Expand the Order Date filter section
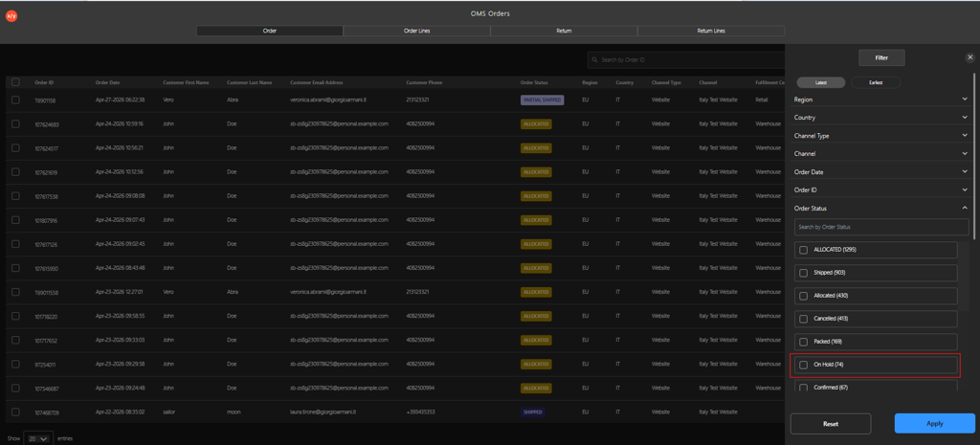 [x=881, y=172]
